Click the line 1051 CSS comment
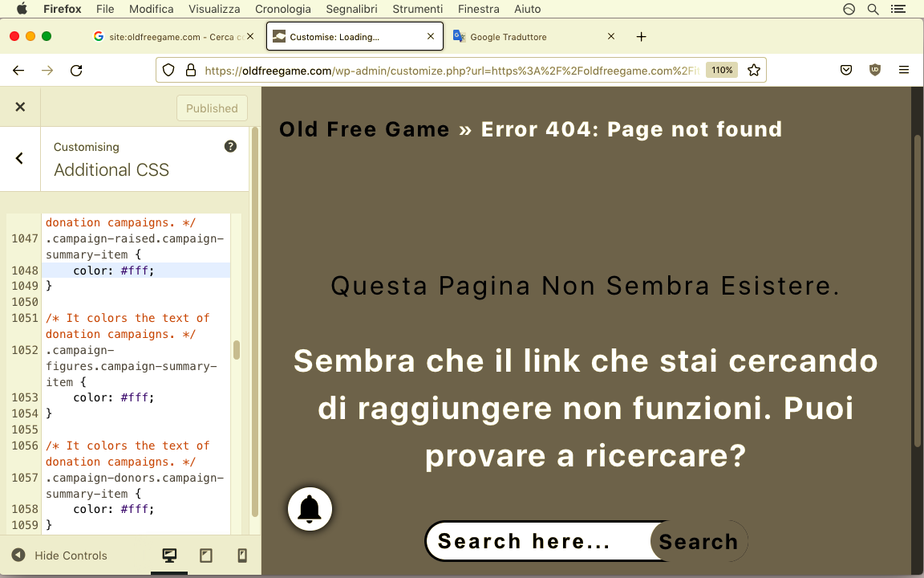The width and height of the screenshot is (924, 578). [128, 326]
